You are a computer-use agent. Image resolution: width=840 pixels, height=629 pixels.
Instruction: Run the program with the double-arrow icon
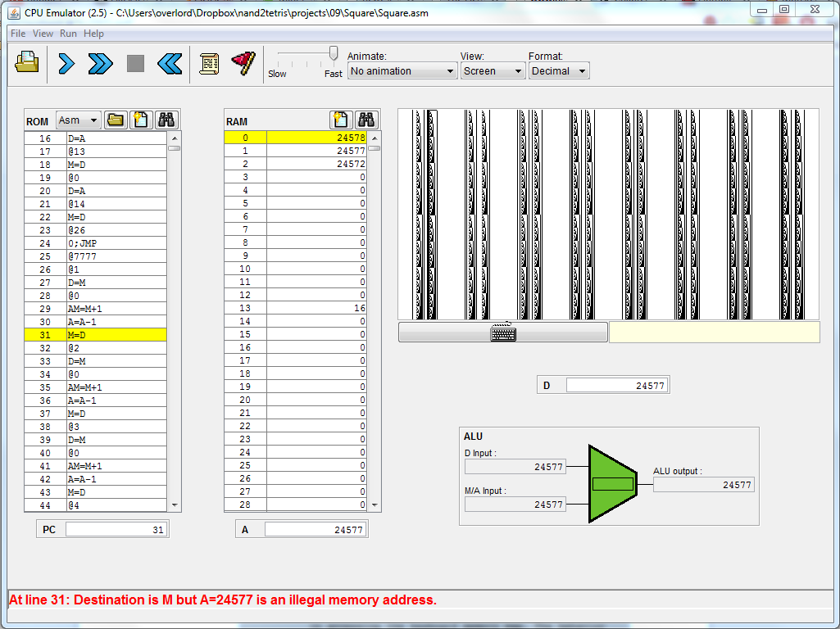pyautogui.click(x=100, y=64)
